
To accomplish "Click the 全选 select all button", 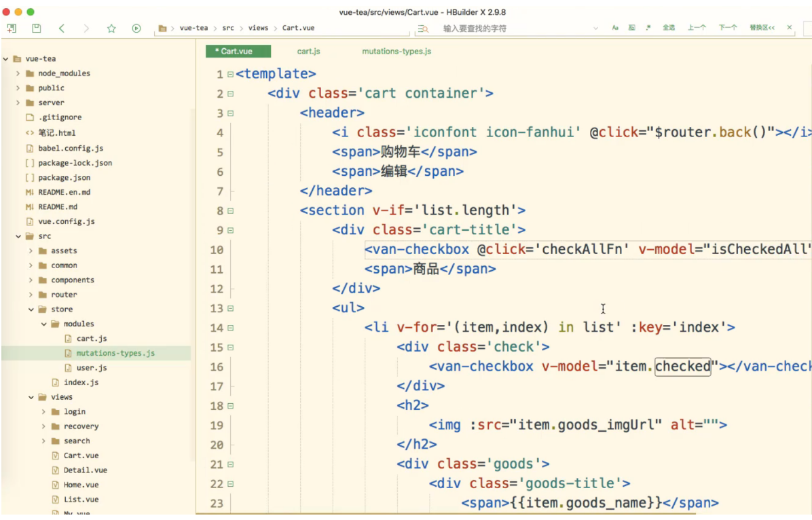I will 669,27.
